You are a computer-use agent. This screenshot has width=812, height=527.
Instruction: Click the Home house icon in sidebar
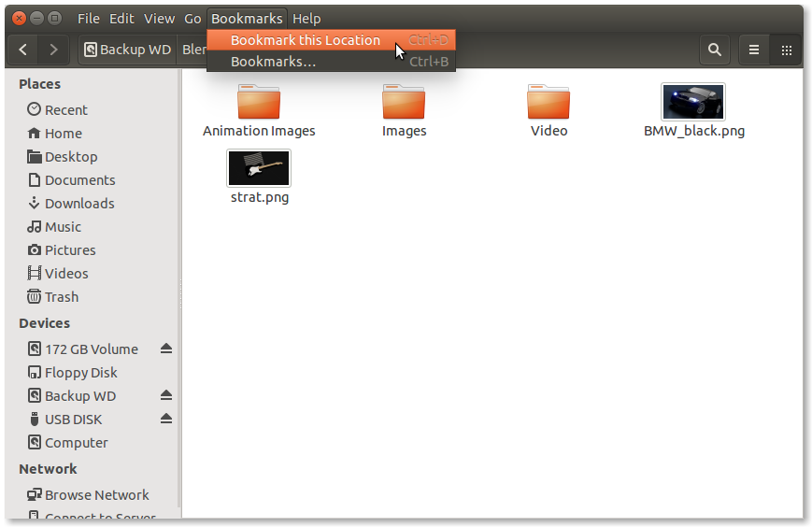35,133
